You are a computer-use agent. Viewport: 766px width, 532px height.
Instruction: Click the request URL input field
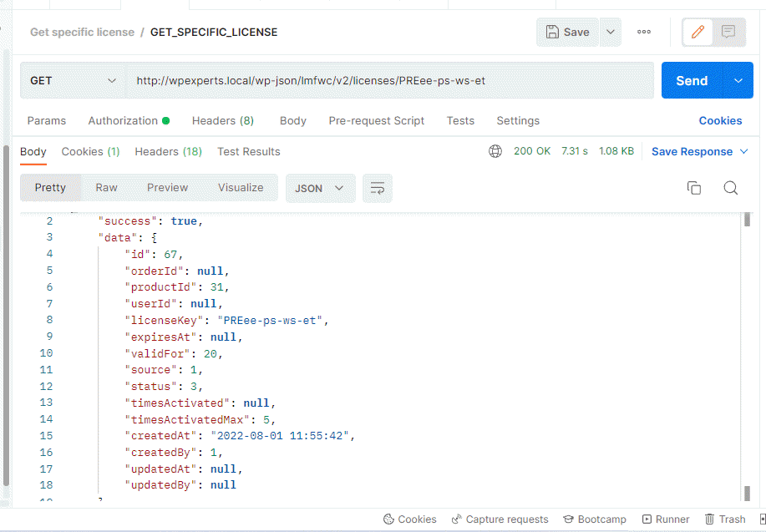pyautogui.click(x=390, y=81)
